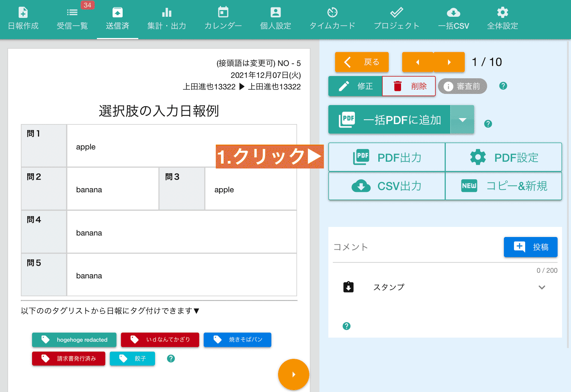Click into the コメント input field

tap(416, 247)
